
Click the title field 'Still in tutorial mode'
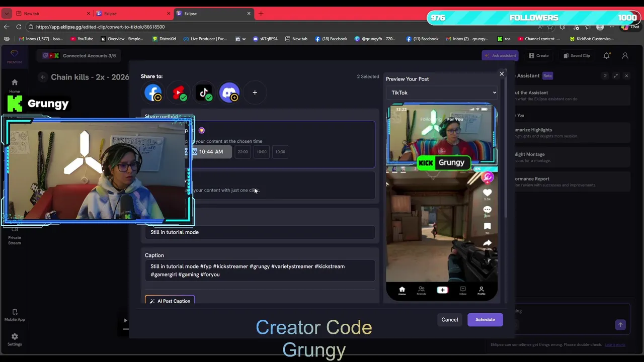[x=260, y=232]
